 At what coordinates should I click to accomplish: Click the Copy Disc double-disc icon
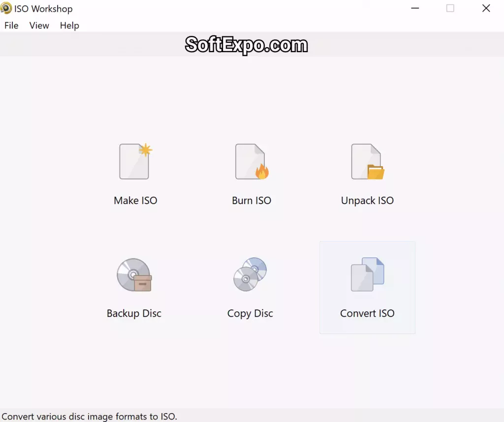coord(250,274)
